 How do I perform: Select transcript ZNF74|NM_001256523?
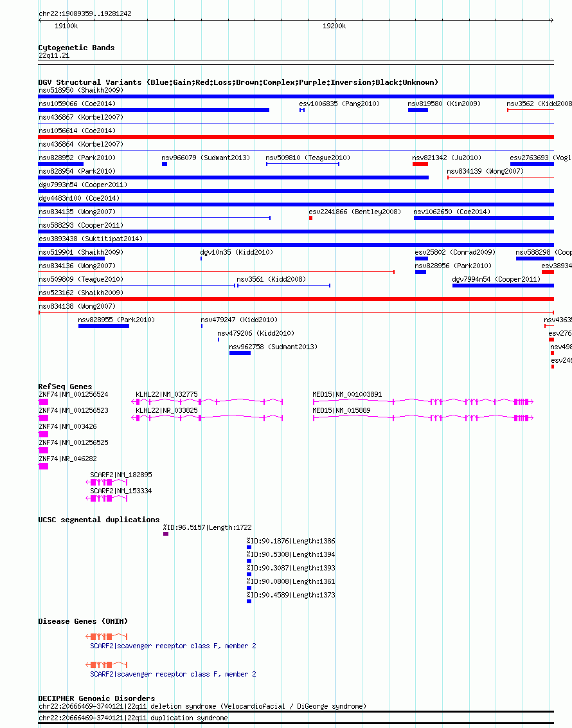pos(73,410)
